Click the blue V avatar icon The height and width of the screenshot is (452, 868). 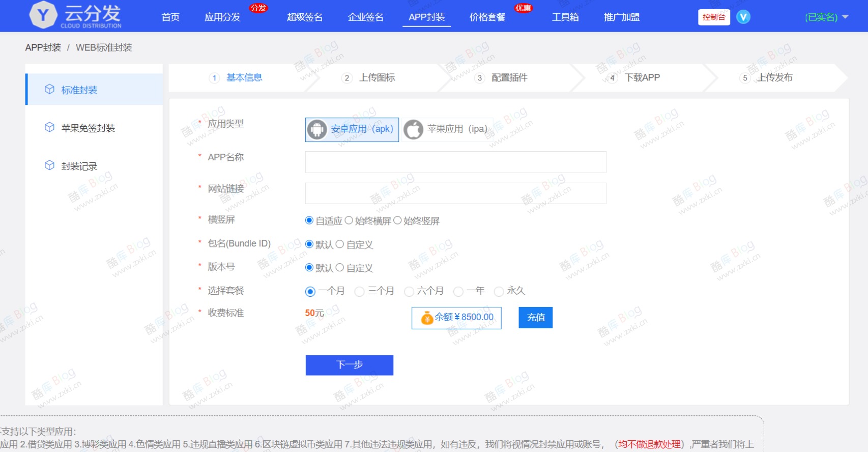743,17
